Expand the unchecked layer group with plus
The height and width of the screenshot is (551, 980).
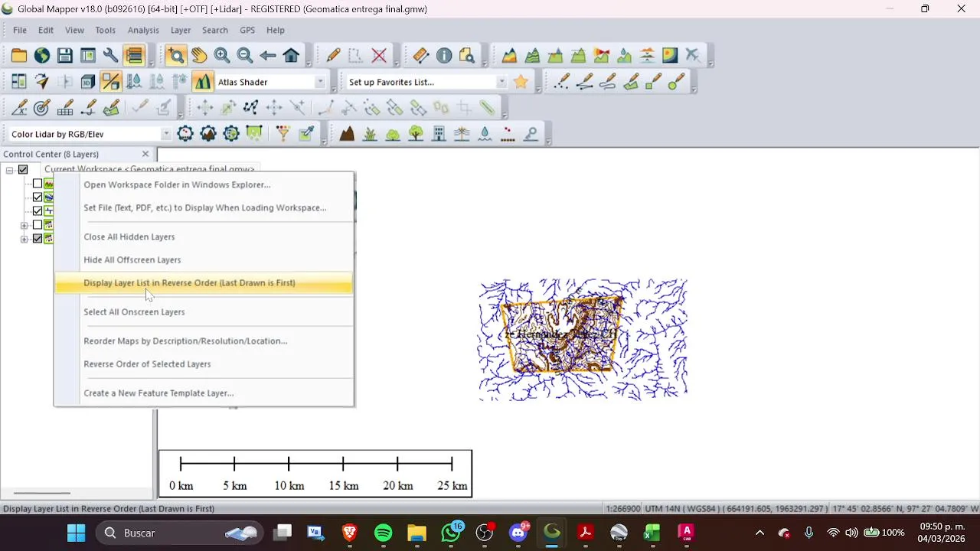24,225
